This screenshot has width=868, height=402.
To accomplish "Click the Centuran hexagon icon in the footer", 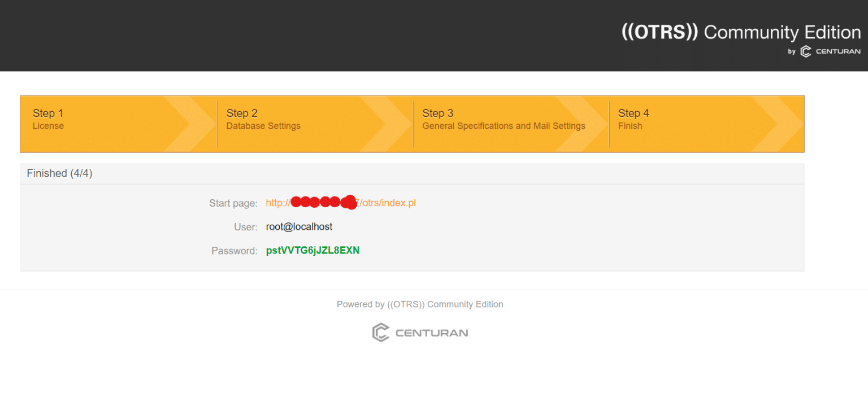I will pos(380,332).
